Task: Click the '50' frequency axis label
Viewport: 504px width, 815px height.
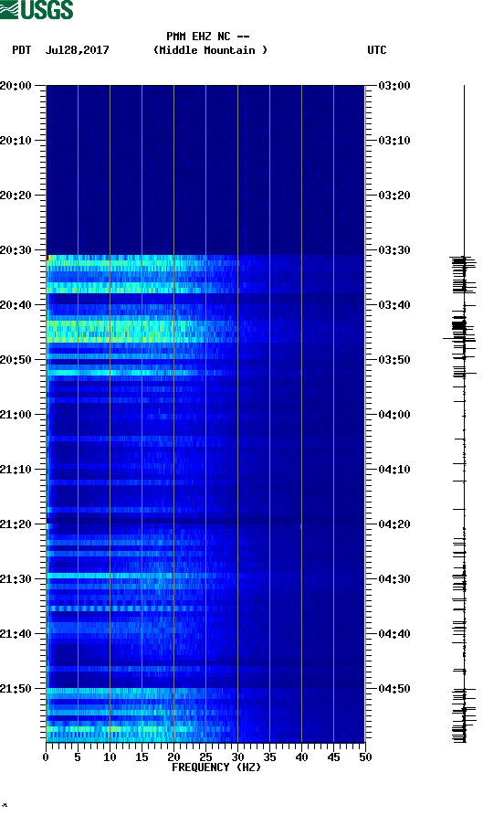Action: 365,757
